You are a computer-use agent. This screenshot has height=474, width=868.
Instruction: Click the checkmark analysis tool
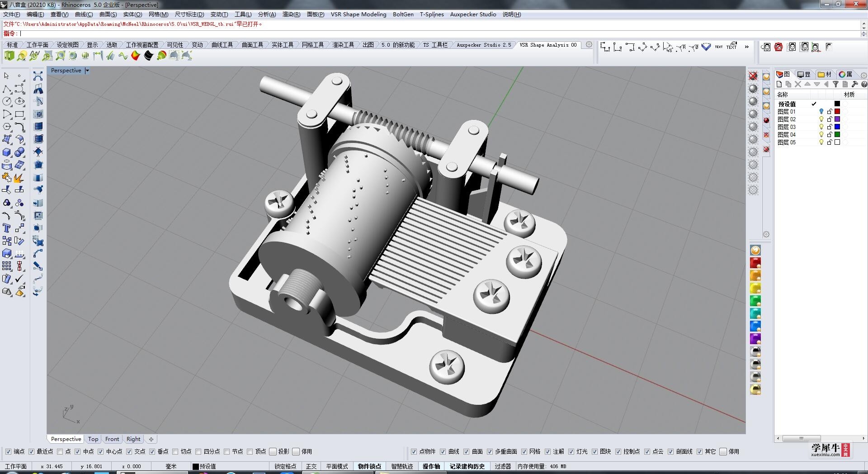pyautogui.click(x=19, y=279)
